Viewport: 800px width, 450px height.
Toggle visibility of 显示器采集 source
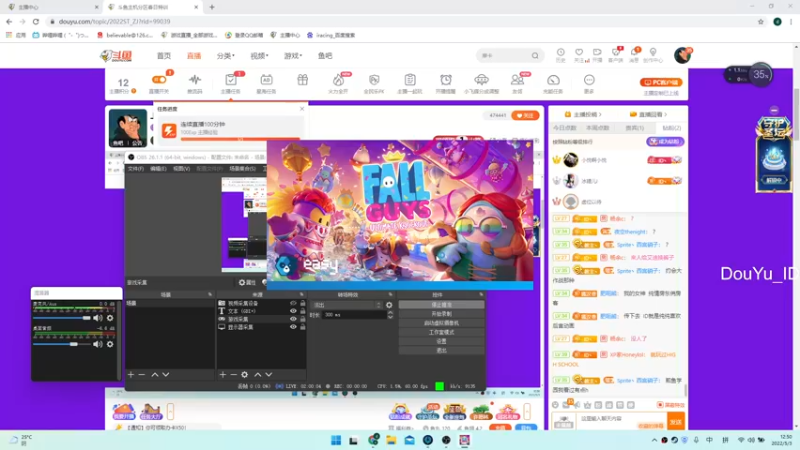click(293, 327)
